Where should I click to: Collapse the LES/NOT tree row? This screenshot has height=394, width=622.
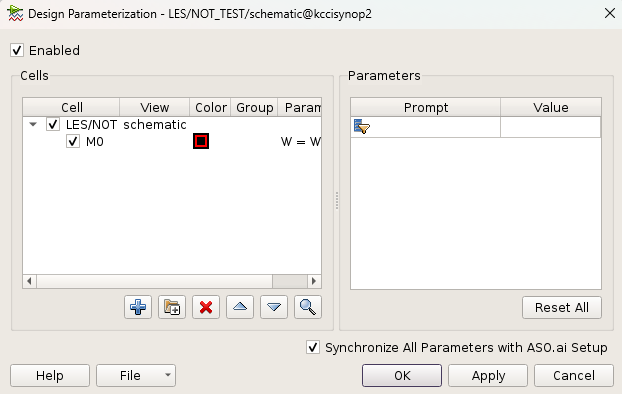(33, 125)
